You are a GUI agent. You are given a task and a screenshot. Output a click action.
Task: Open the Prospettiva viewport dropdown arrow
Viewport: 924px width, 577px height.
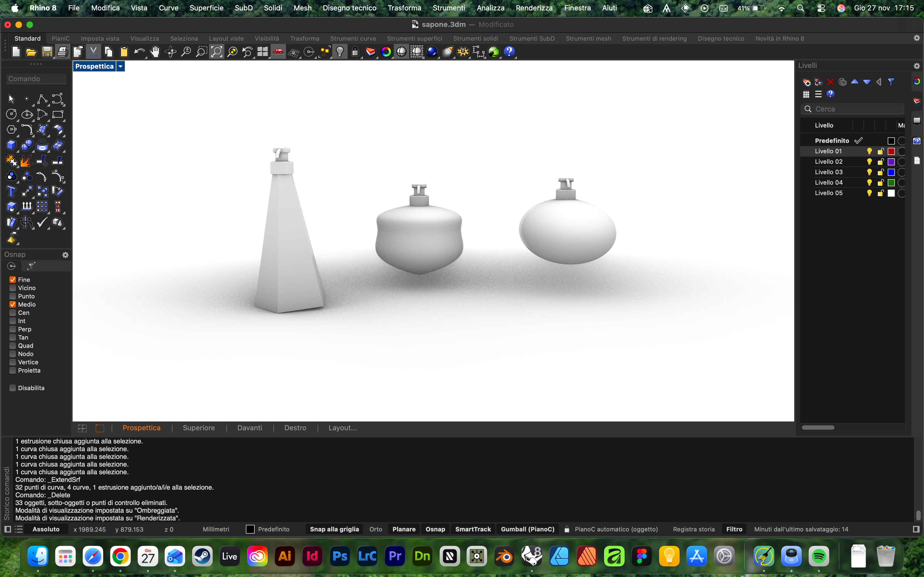click(120, 66)
